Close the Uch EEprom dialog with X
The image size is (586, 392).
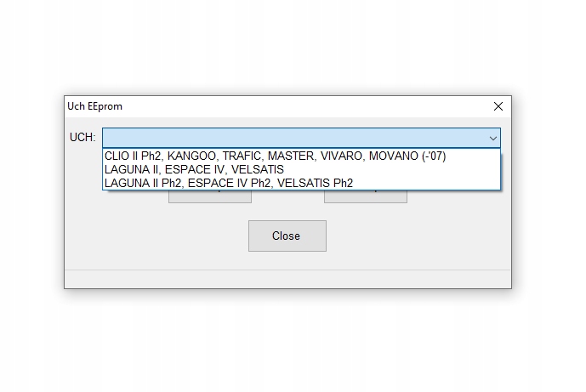click(498, 106)
